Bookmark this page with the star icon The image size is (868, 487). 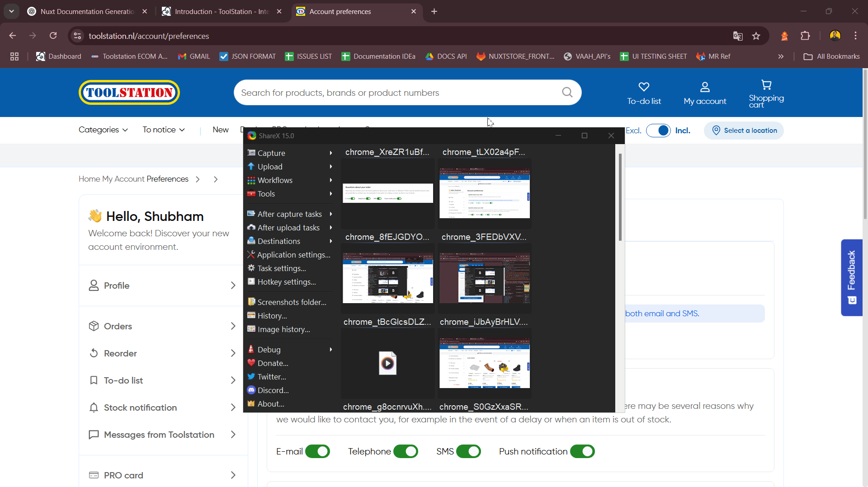756,36
